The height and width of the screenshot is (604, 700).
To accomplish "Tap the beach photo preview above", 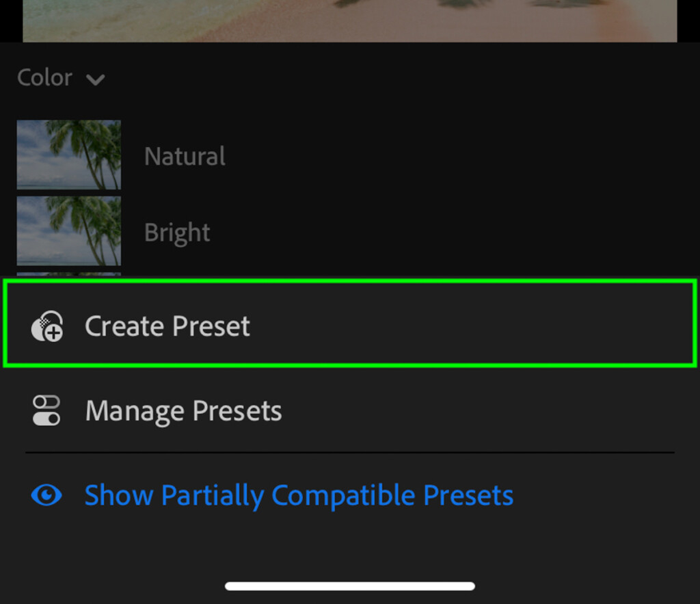I will point(350,21).
